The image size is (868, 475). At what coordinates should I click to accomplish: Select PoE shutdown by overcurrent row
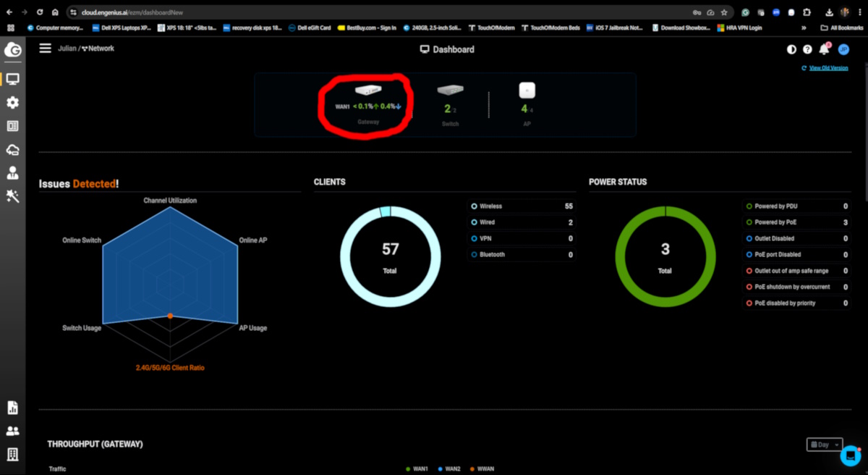click(796, 287)
